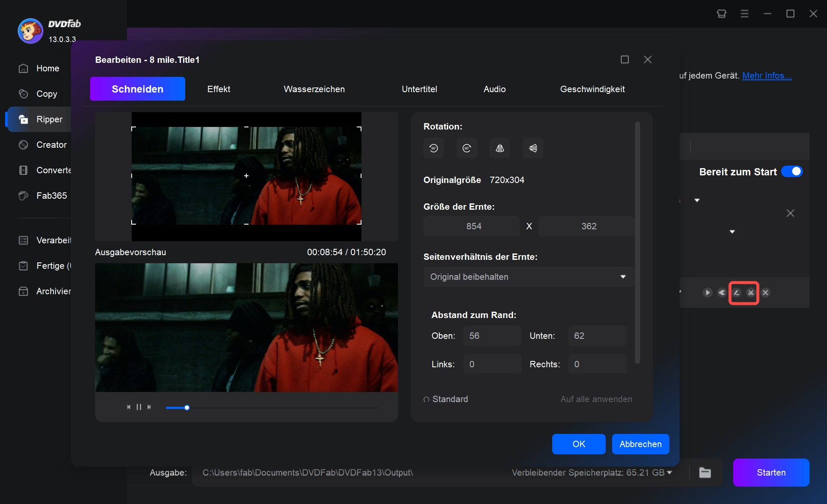This screenshot has width=827, height=504.
Task: Switch to Geschwindigkeit tab
Action: tap(593, 89)
